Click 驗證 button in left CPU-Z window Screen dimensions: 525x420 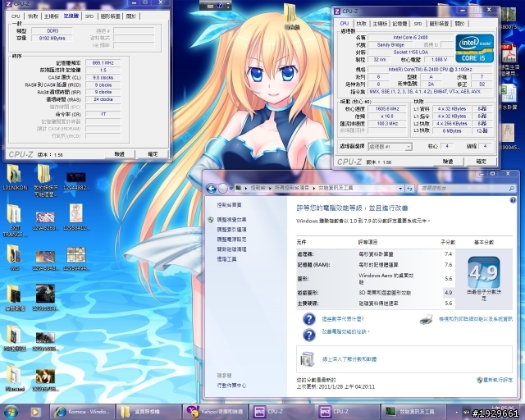[120, 154]
